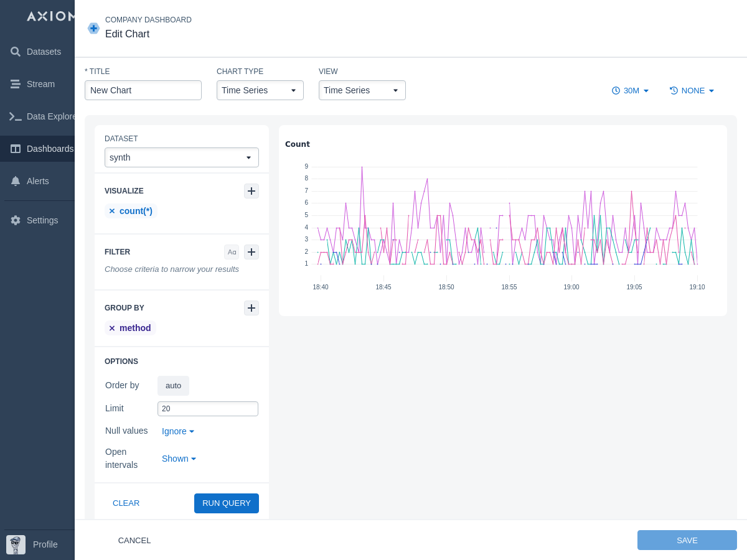Go to Stream in sidebar
Viewport: 747px width, 560px height.
click(40, 84)
